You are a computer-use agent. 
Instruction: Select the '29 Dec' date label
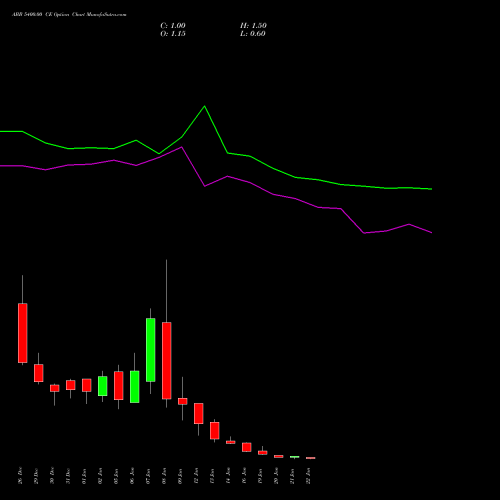(x=37, y=476)
